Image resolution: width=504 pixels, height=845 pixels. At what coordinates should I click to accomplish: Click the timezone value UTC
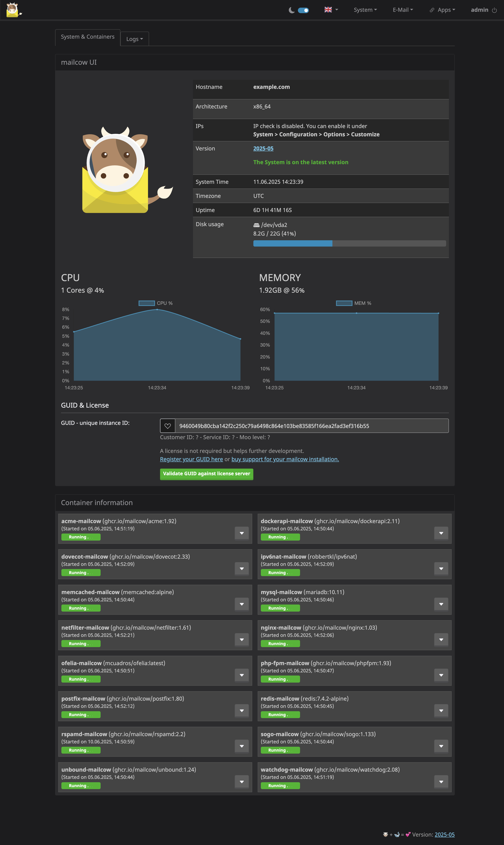[x=258, y=196]
